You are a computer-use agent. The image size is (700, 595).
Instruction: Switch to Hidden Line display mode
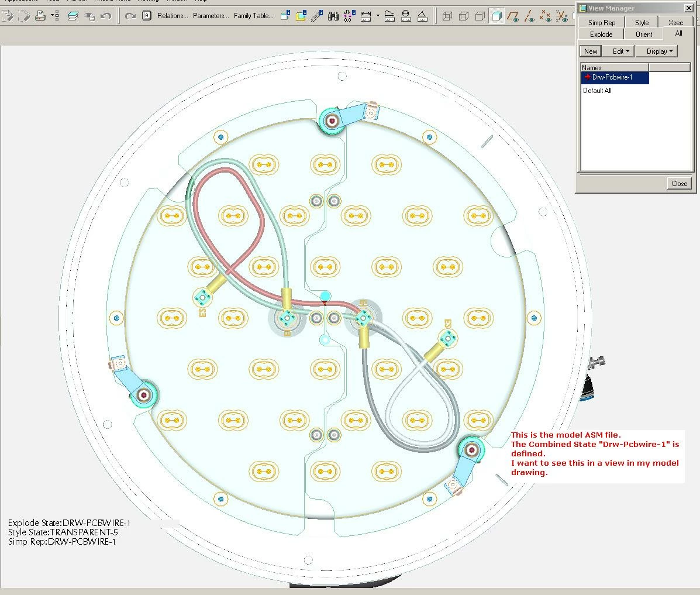click(464, 16)
